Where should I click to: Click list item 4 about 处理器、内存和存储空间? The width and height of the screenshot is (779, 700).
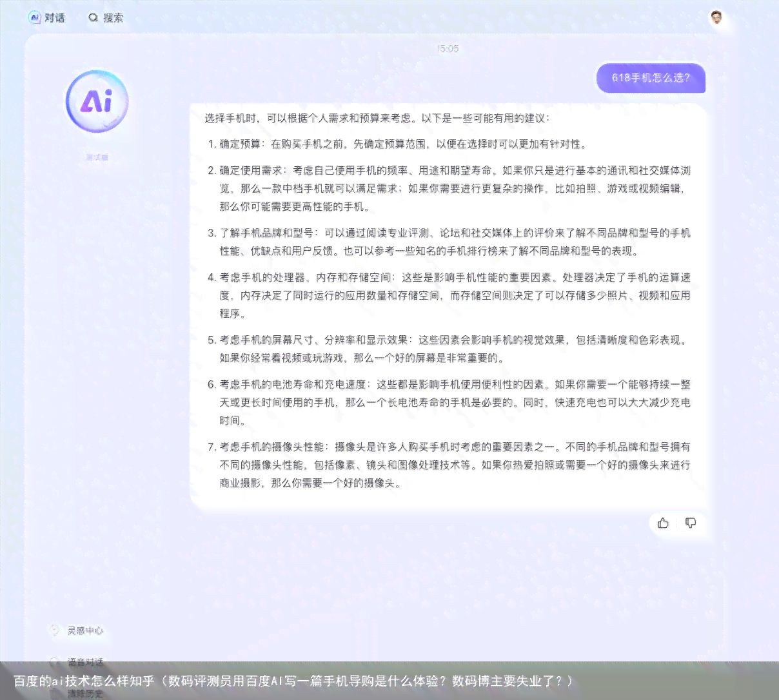449,295
